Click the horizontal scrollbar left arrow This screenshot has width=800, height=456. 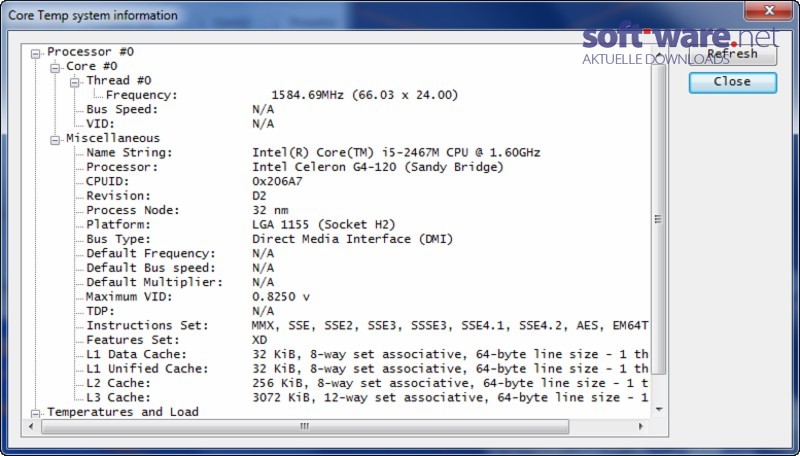point(32,426)
